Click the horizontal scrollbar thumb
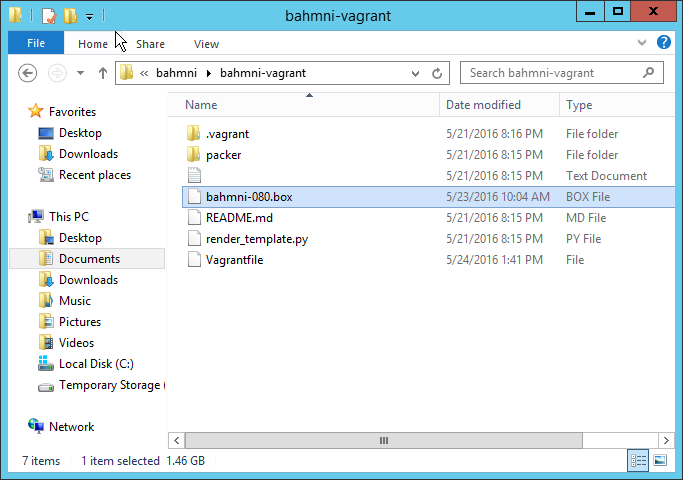The width and height of the screenshot is (683, 480). click(384, 440)
